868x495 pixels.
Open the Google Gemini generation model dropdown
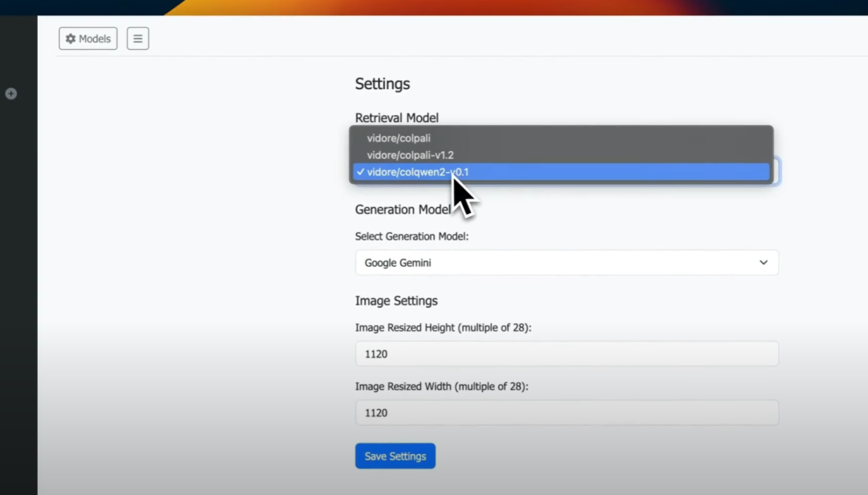pos(555,263)
